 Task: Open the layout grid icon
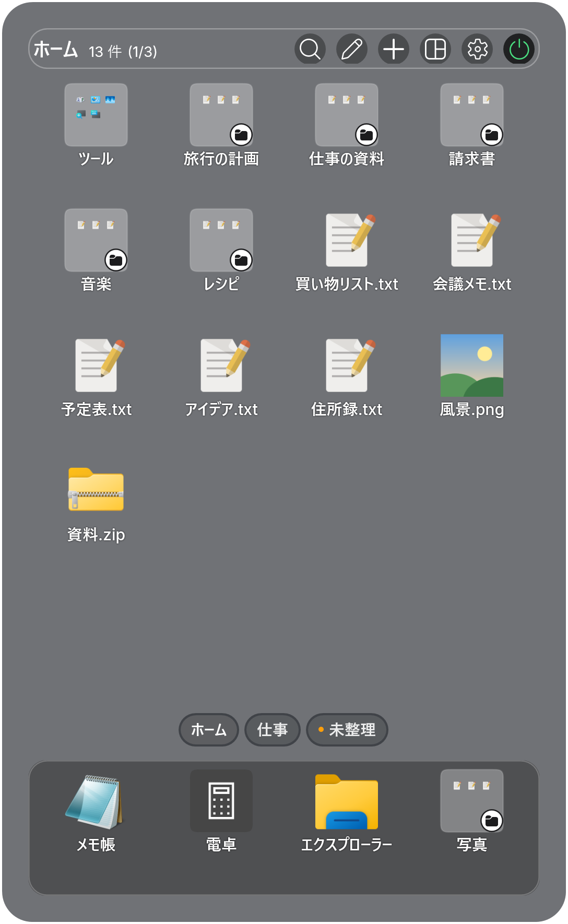click(435, 50)
